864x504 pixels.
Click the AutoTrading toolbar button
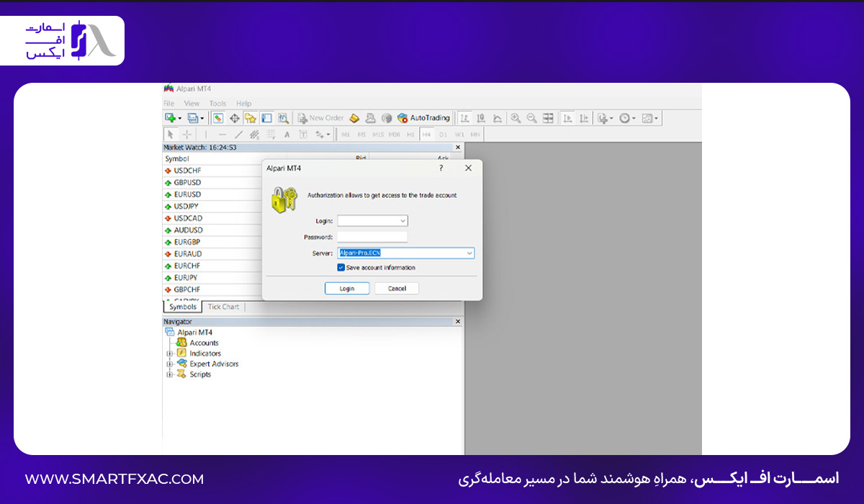point(423,118)
